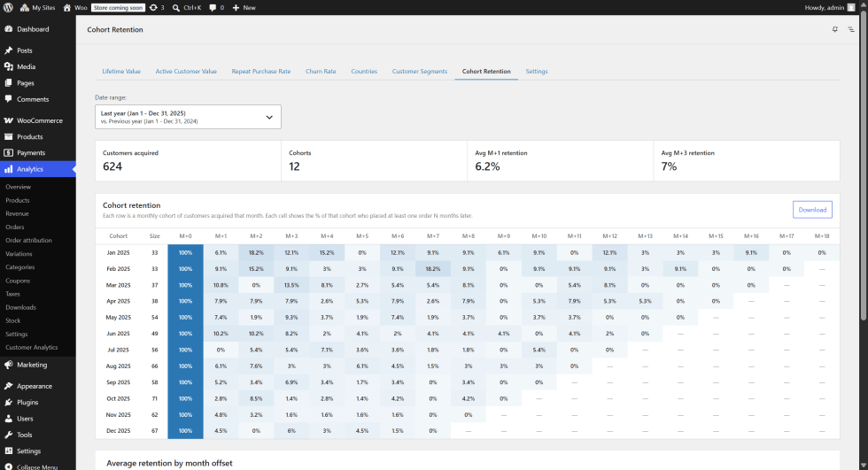Screen dimensions: 868x470
Task: Open the Posts pin icon
Action: point(8,50)
